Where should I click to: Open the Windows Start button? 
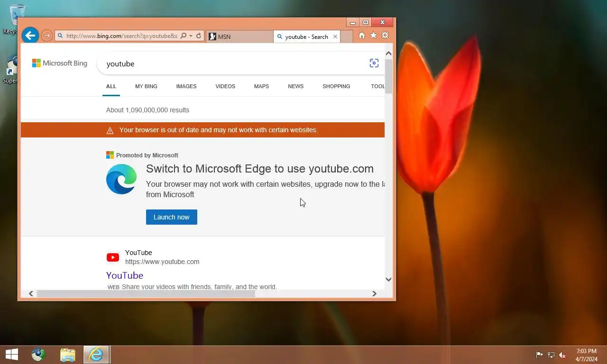pyautogui.click(x=12, y=355)
